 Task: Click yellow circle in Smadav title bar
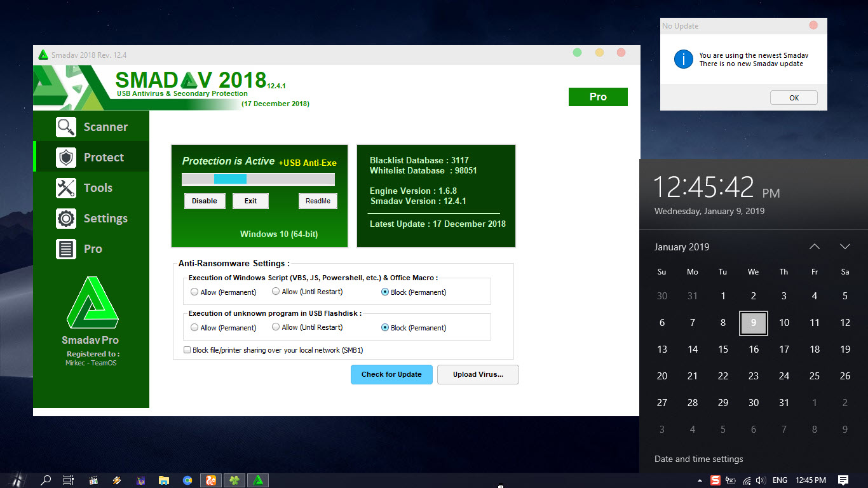tap(599, 53)
